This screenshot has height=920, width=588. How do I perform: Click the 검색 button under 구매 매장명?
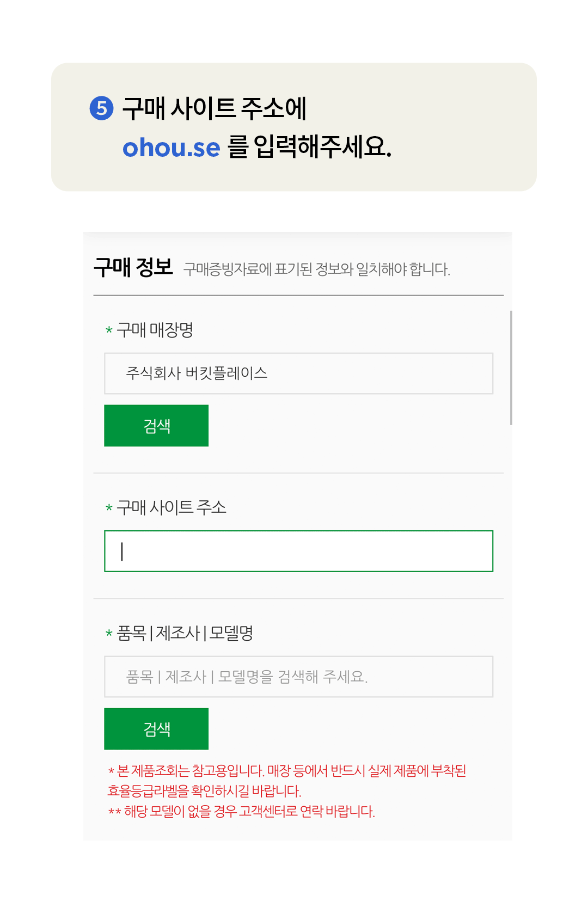tap(156, 426)
